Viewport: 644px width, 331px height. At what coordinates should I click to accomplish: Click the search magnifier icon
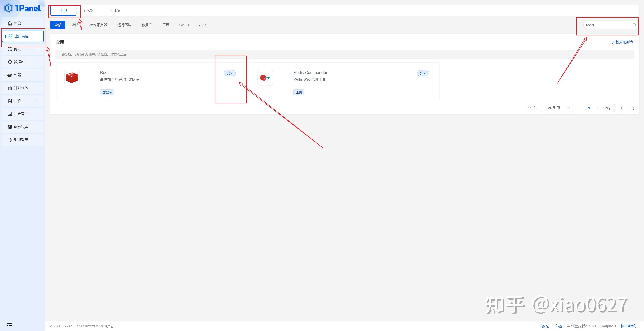point(634,25)
